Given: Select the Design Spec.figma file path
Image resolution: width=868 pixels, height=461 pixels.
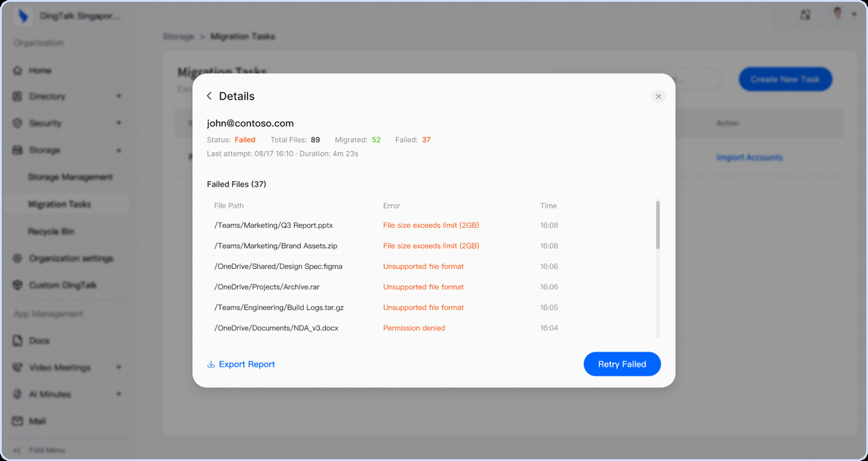Looking at the screenshot, I should (x=278, y=266).
